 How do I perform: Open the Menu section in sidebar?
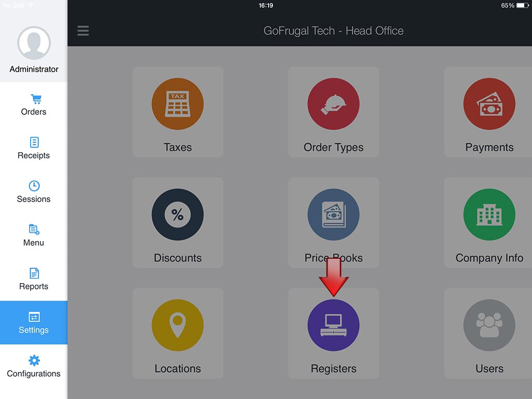pyautogui.click(x=34, y=236)
